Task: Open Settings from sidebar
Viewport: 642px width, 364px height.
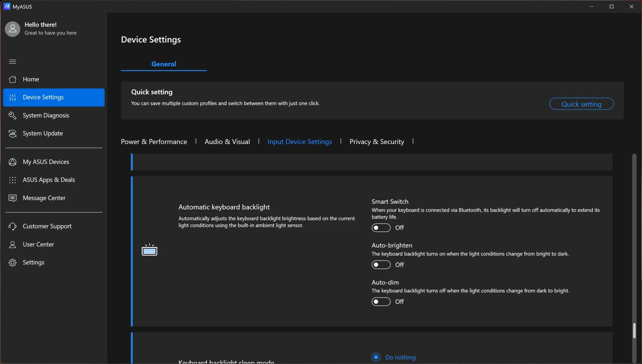Action: tap(53, 262)
